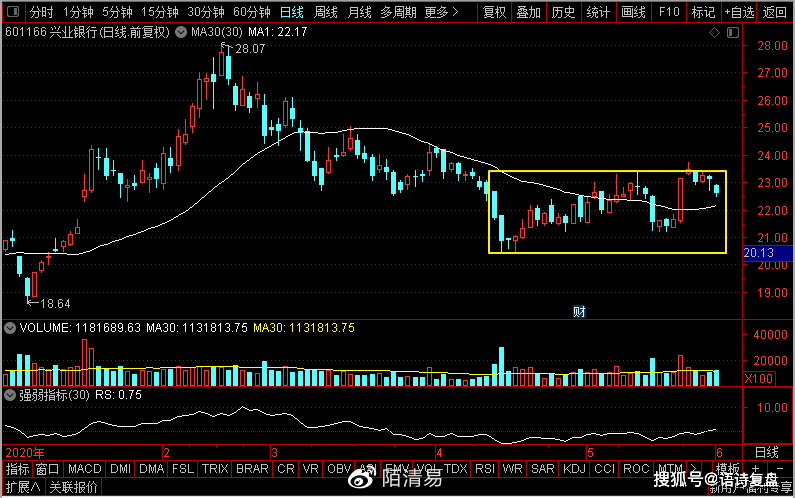Toggle 复权 price adjustment
795x498 pixels.
click(494, 13)
